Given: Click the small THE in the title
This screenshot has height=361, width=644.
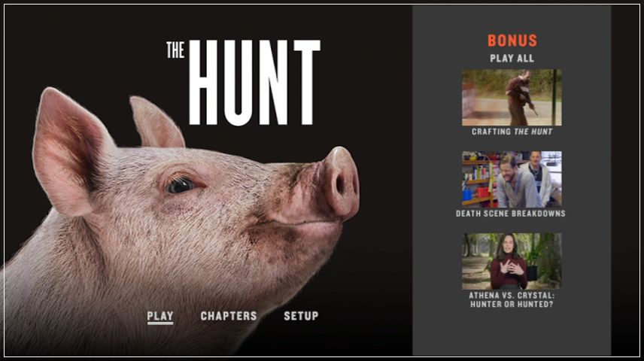Looking at the screenshot, I should (175, 50).
